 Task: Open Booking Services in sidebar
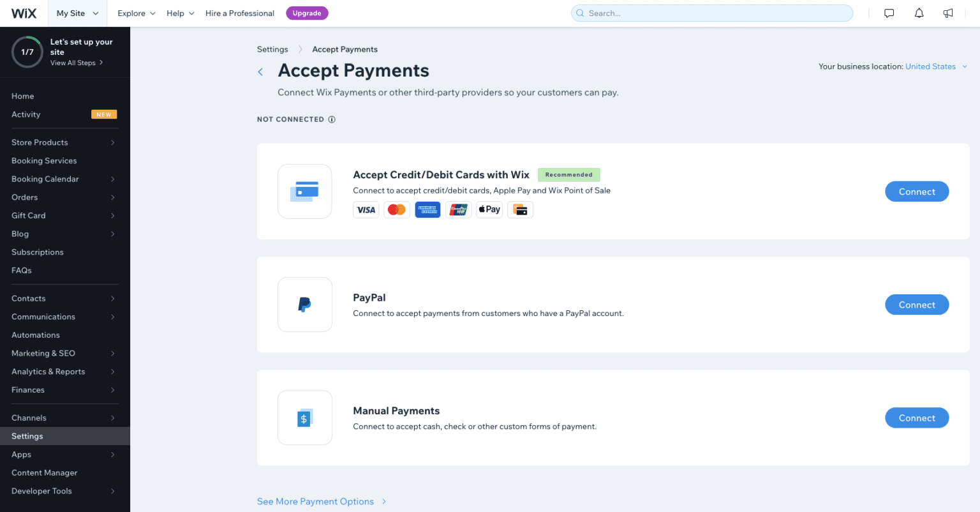(x=44, y=161)
